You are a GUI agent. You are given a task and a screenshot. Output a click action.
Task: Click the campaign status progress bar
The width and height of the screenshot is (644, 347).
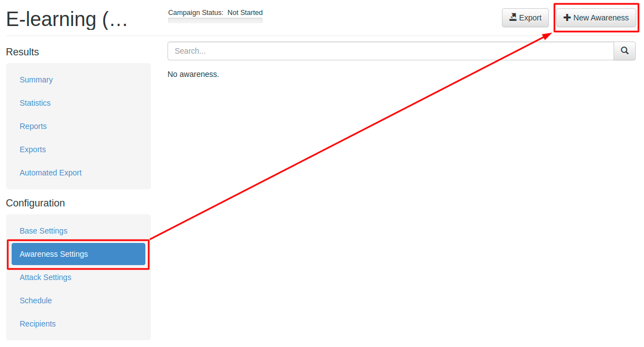coord(215,20)
